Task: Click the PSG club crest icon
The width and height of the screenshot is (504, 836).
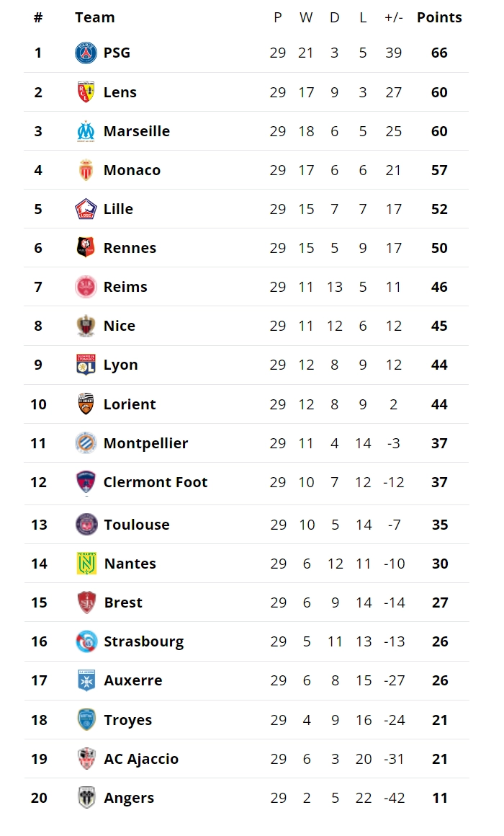Action: [86, 53]
